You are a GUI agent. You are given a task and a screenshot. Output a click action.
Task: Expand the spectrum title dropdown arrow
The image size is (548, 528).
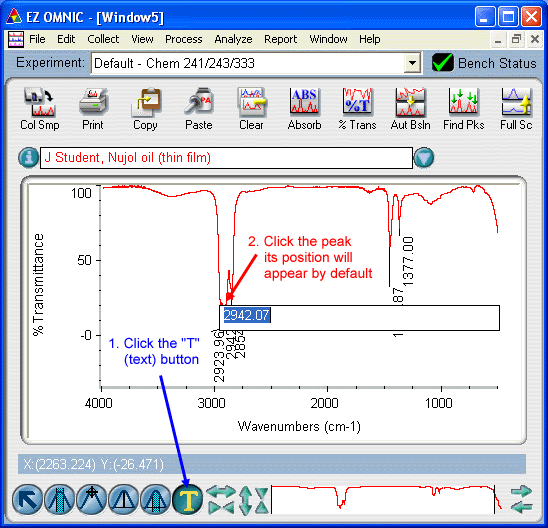tap(424, 158)
